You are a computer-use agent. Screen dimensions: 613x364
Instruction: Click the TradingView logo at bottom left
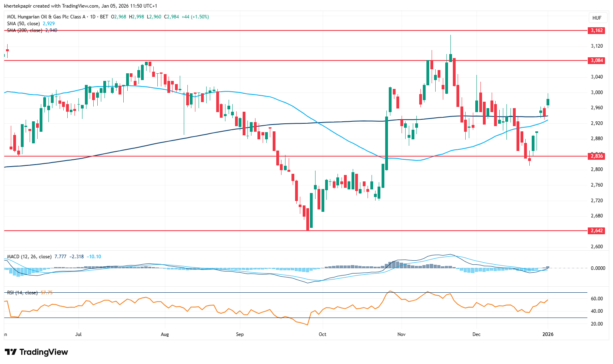[x=36, y=352]
